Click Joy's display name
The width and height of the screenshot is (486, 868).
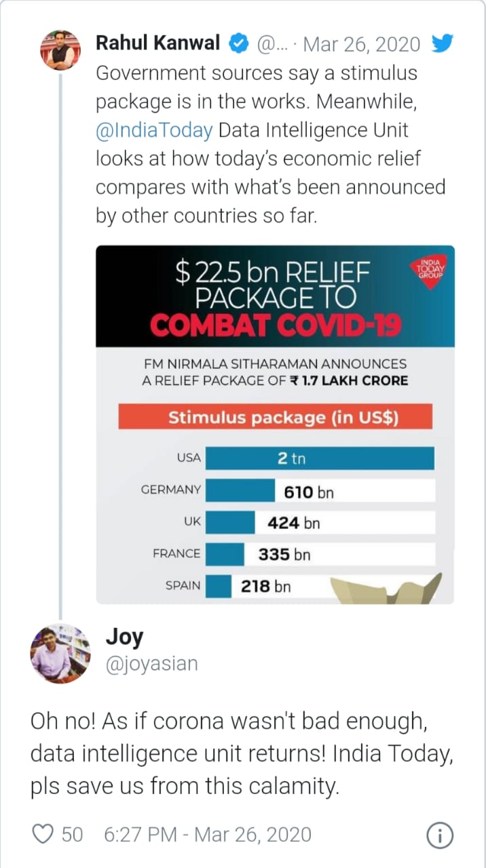(x=124, y=637)
